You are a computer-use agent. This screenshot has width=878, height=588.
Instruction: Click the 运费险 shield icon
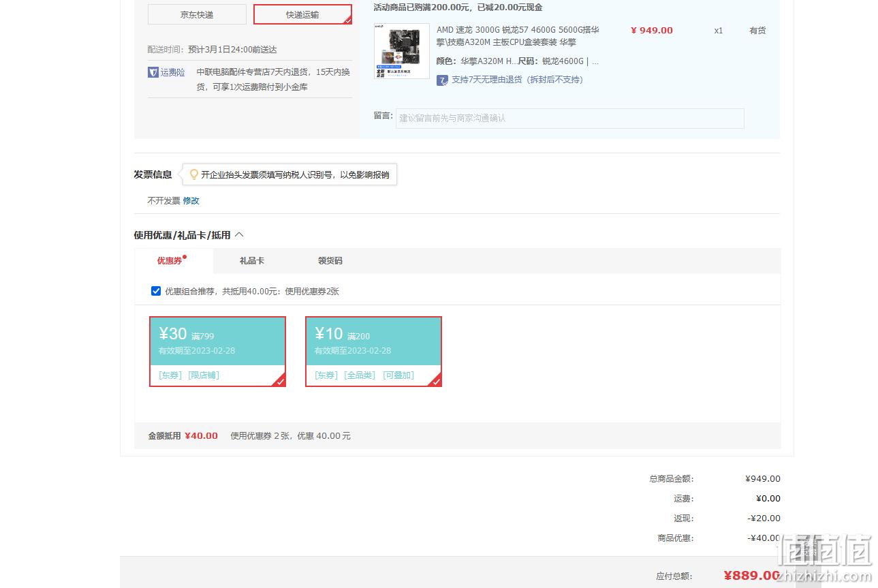point(153,72)
